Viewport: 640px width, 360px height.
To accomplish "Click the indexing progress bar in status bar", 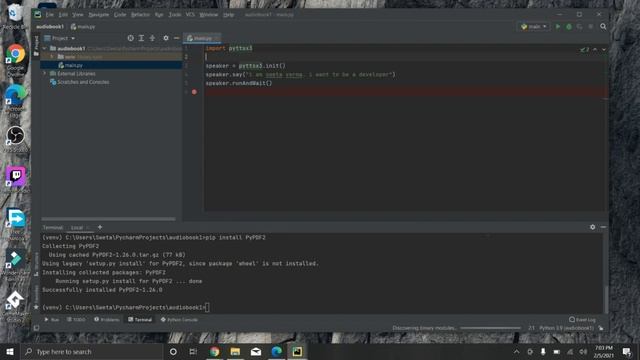I will coord(490,328).
